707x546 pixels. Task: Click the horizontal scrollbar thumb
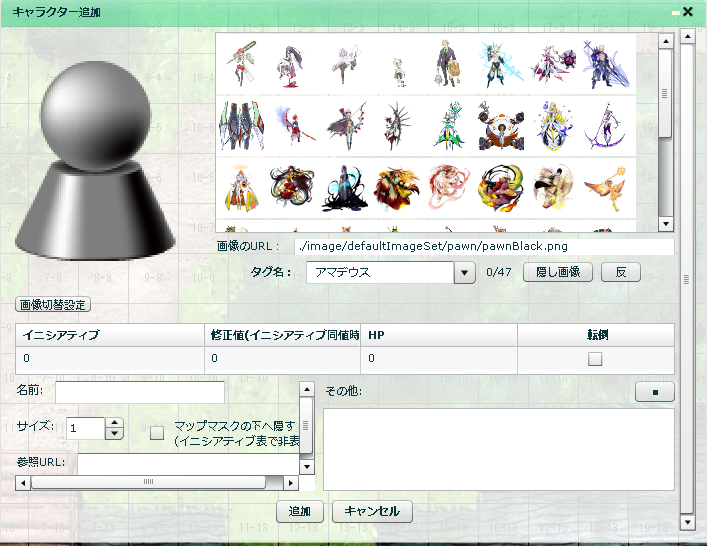[x=148, y=482]
